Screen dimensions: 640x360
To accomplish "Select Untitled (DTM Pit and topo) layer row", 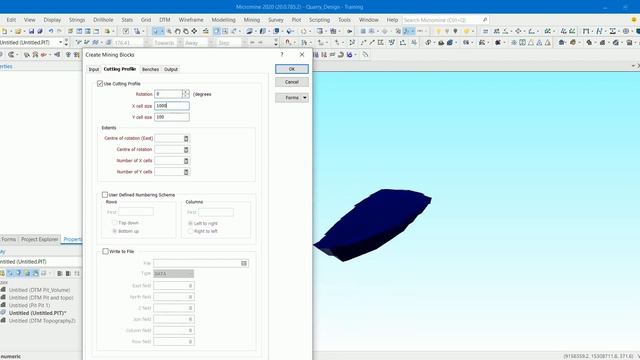I will pyautogui.click(x=41, y=298).
